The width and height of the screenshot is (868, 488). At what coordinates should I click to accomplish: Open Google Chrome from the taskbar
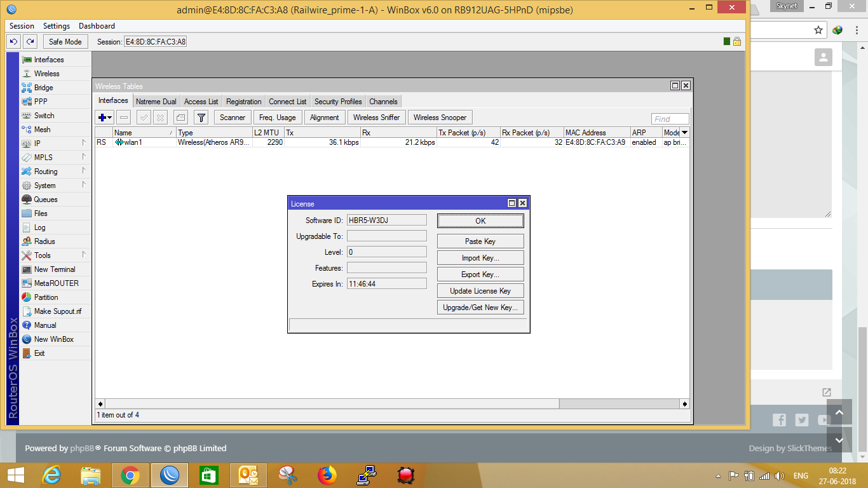tap(130, 475)
